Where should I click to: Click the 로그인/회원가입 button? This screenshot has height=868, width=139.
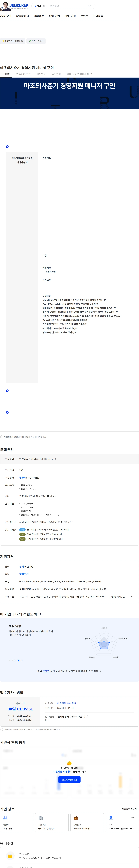(69, 779)
